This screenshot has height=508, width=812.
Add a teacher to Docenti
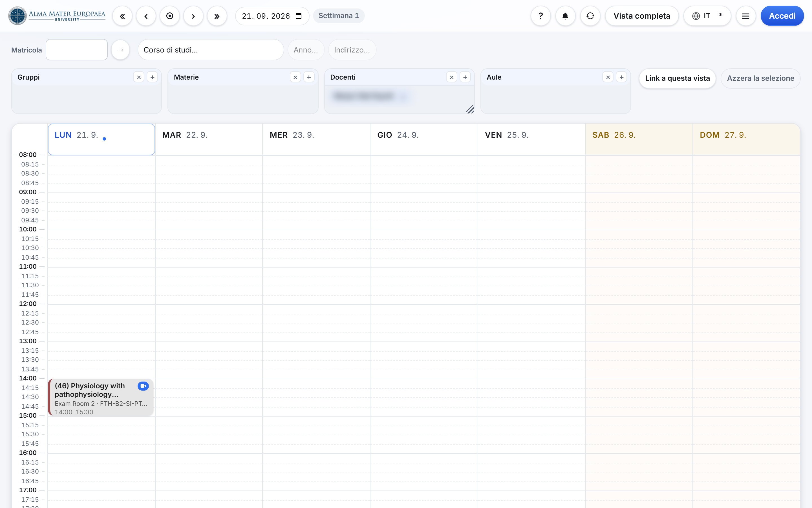(x=465, y=77)
